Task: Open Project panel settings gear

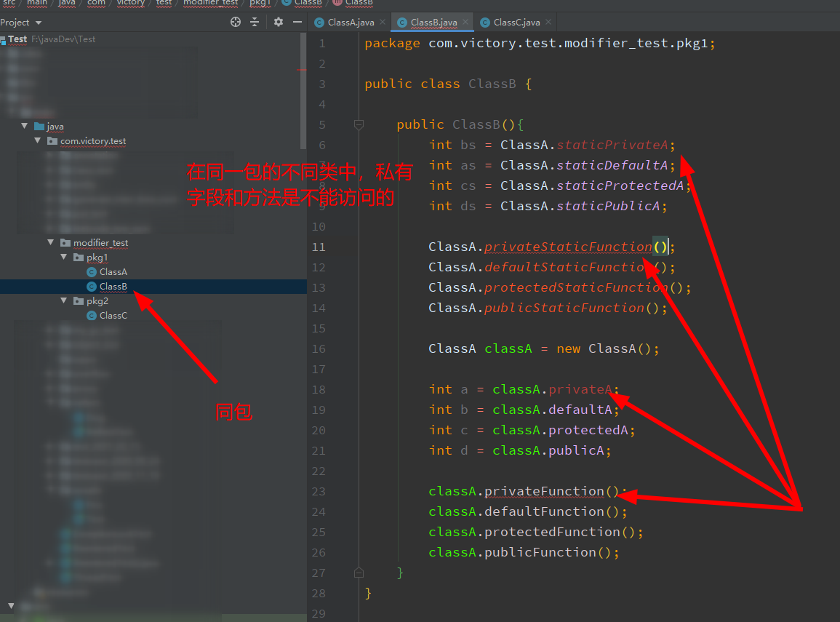Action: 278,22
